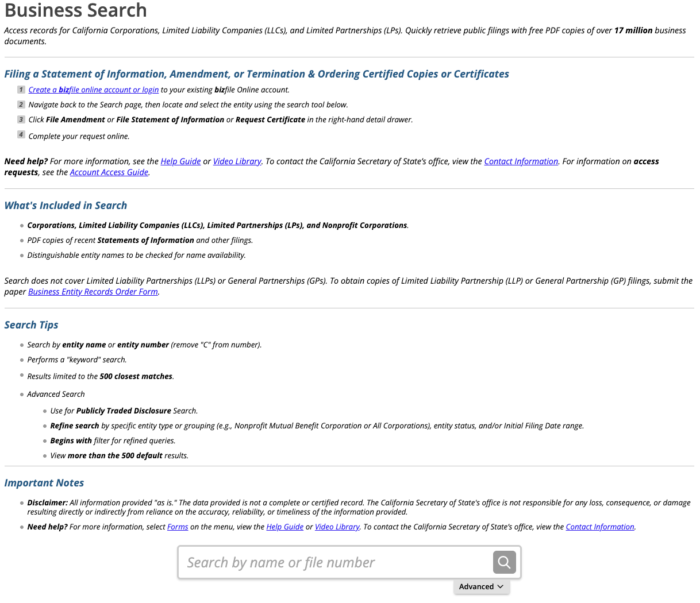Click the 'What's Included in Search' heading
Viewport: 700px width, 603px height.
point(66,206)
